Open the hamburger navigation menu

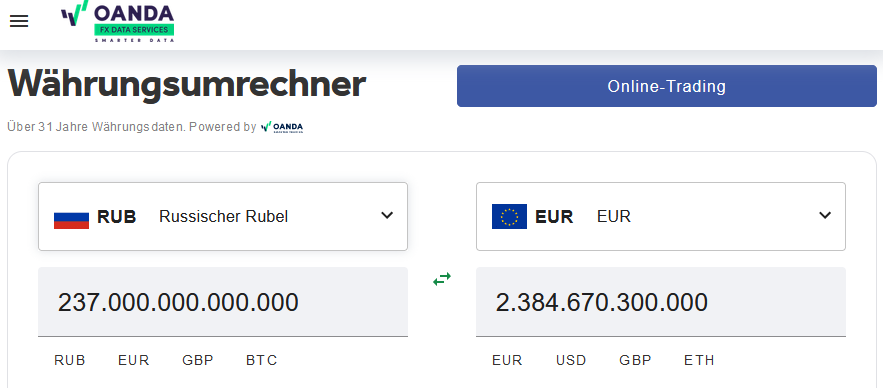pos(19,21)
